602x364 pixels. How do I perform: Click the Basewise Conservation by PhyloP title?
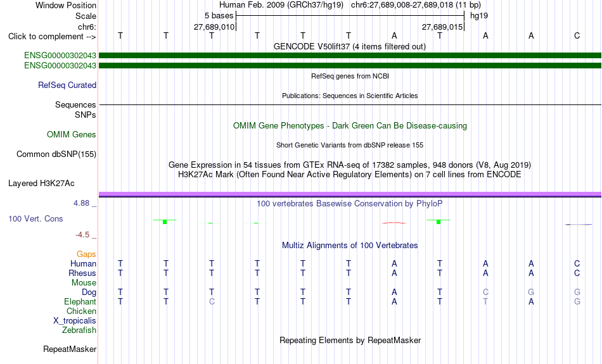tap(349, 203)
